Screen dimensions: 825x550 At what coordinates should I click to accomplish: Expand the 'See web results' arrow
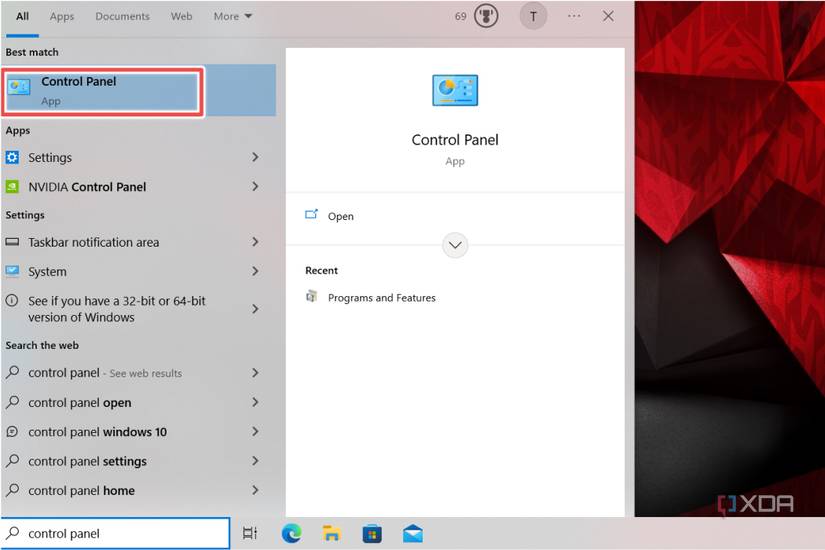pos(255,373)
